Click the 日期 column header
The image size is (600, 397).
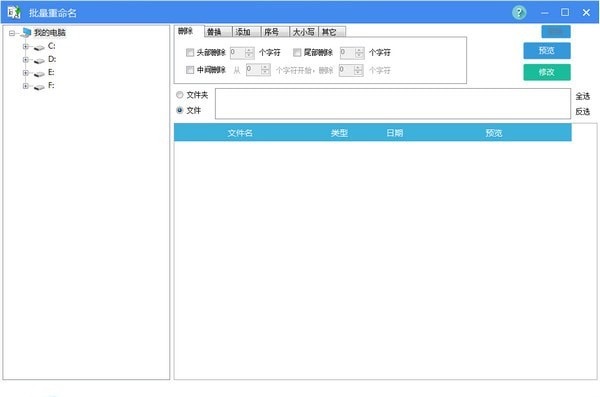point(395,133)
